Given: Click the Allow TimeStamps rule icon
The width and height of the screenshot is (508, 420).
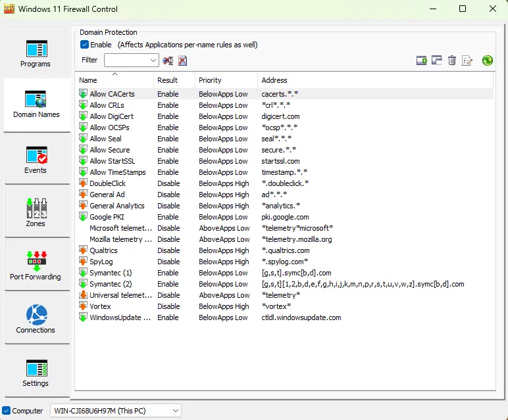Looking at the screenshot, I should click(x=83, y=172).
